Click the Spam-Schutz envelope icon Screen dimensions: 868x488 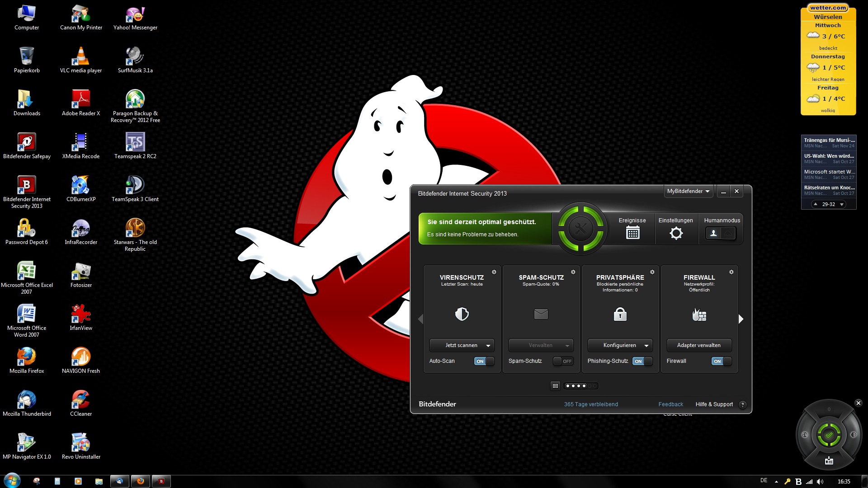click(541, 314)
